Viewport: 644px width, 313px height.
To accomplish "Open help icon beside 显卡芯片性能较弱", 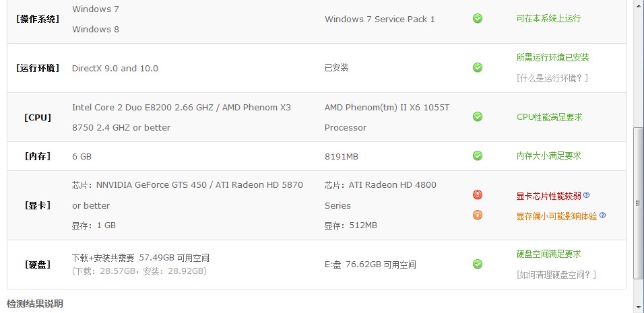I will [587, 195].
